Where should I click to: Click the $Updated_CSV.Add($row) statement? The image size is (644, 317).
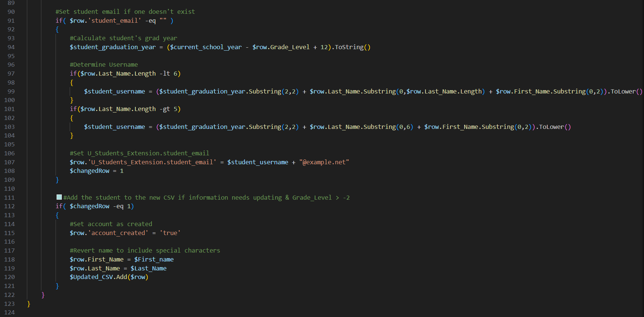(109, 277)
